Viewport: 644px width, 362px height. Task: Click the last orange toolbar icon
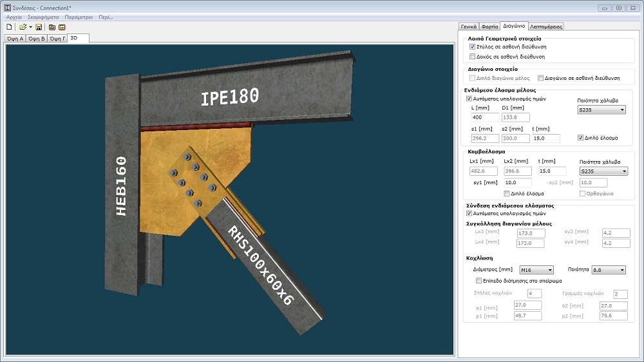(x=62, y=28)
